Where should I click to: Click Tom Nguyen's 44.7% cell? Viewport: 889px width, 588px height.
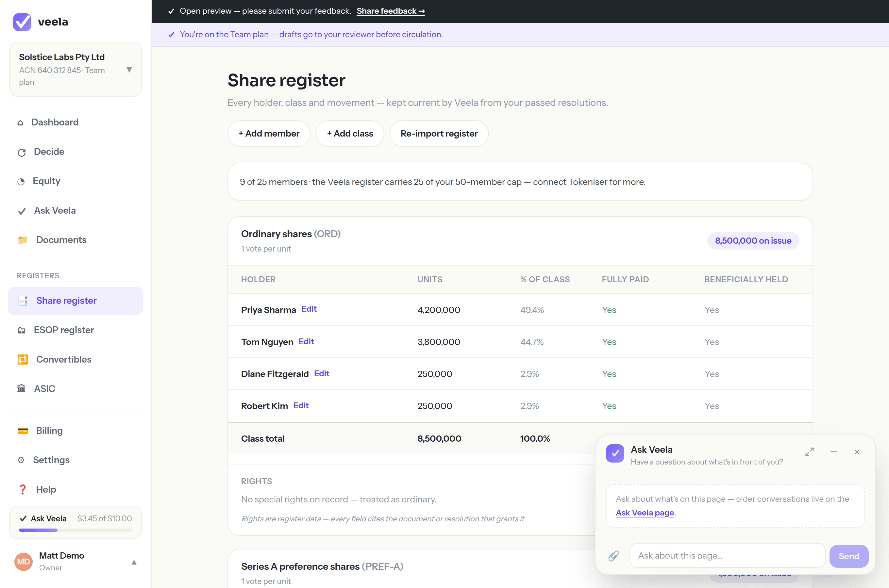point(531,342)
